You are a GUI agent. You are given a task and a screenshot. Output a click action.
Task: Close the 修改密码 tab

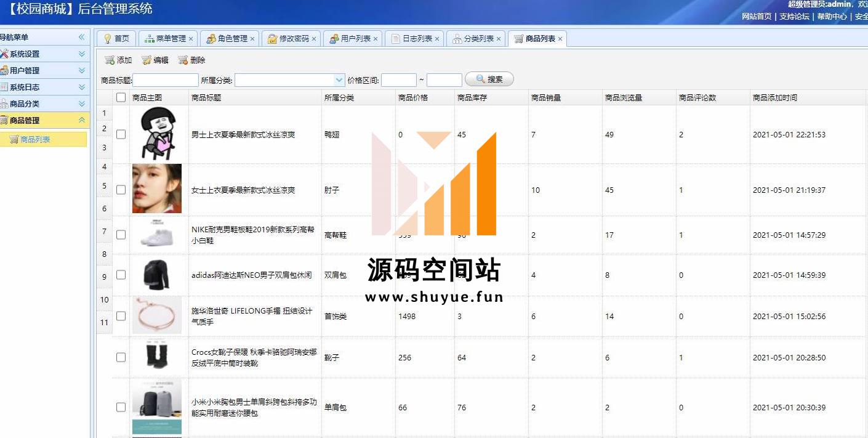314,39
